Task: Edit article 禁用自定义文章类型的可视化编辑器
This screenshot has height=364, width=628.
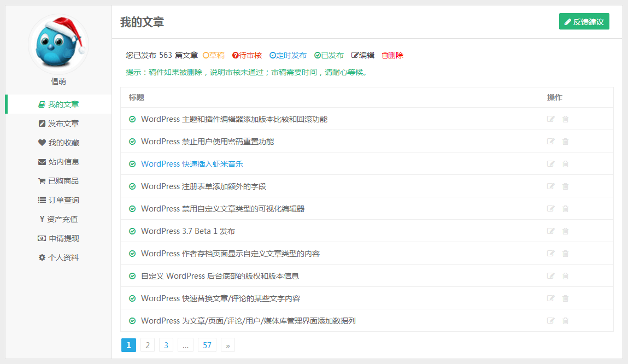Action: 551,209
